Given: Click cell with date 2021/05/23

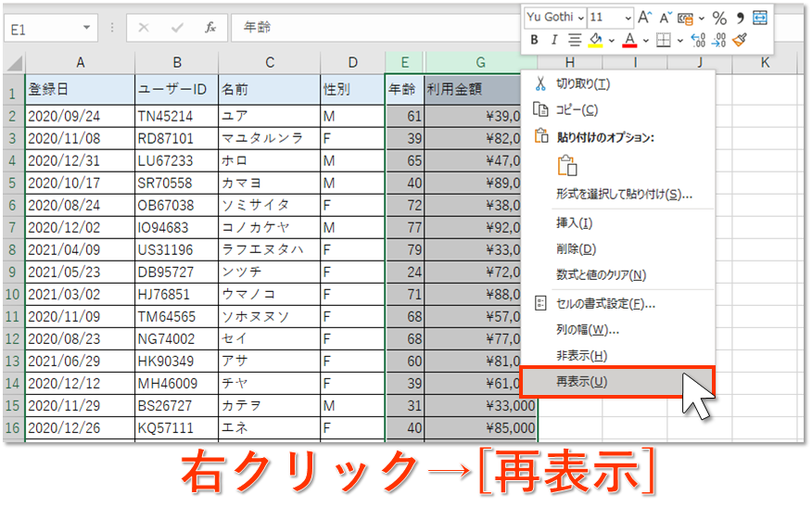Looking at the screenshot, I should point(81,273).
